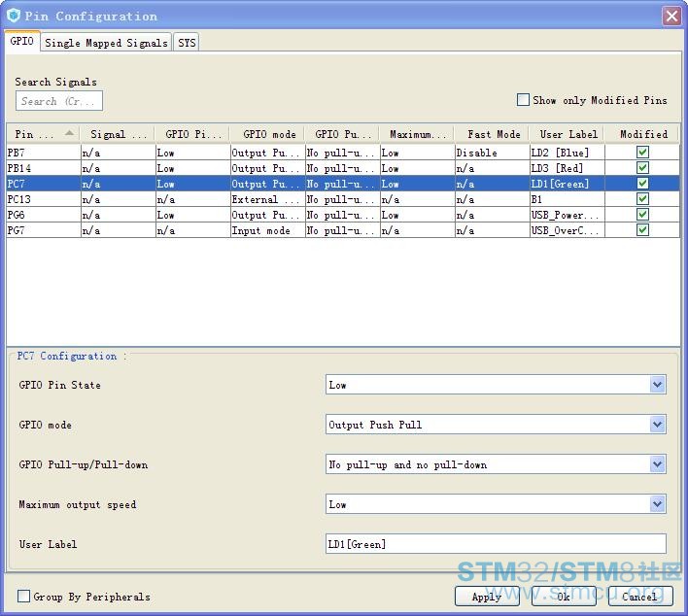Image resolution: width=688 pixels, height=616 pixels.
Task: Click the Pin Configuration cube icon
Action: 14,16
